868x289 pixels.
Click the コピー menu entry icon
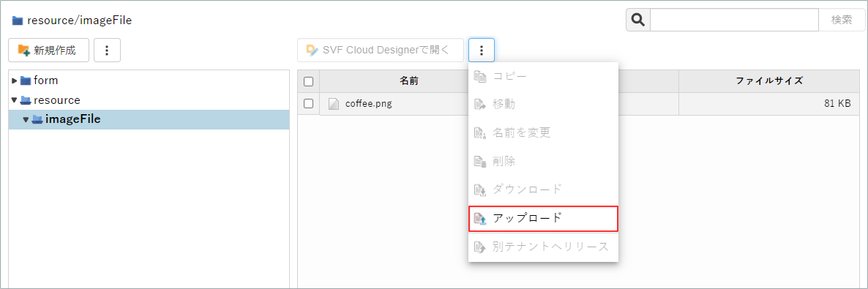pyautogui.click(x=480, y=76)
